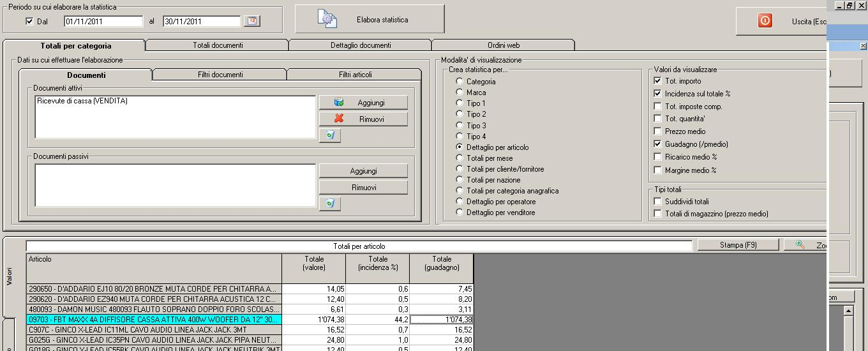
Task: Uncheck Guadagno (/pmedio) checkbox
Action: pos(658,144)
